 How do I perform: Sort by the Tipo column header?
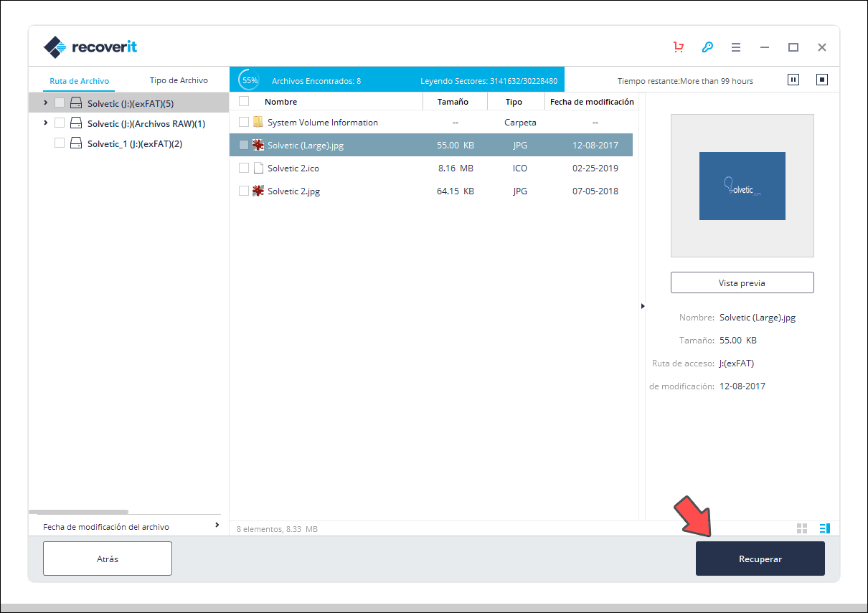(514, 102)
